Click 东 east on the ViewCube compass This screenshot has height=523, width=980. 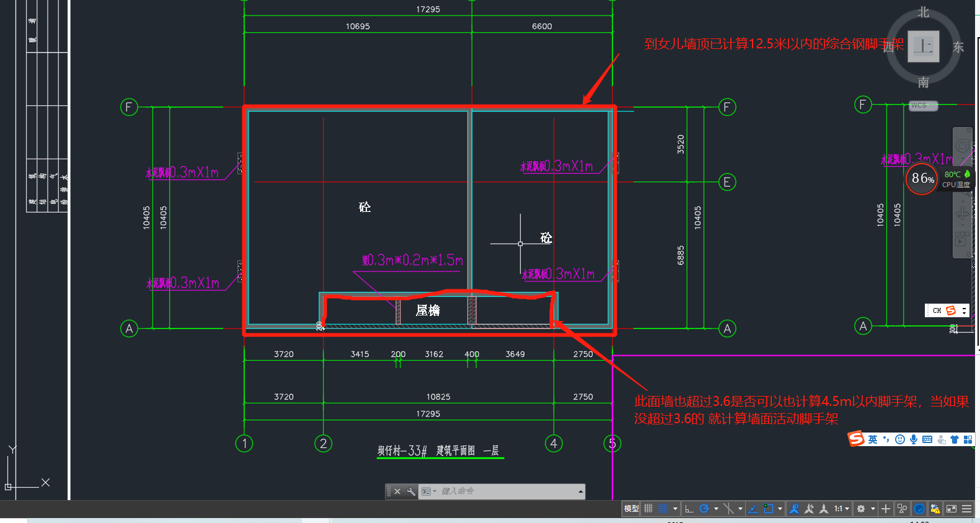(x=958, y=47)
